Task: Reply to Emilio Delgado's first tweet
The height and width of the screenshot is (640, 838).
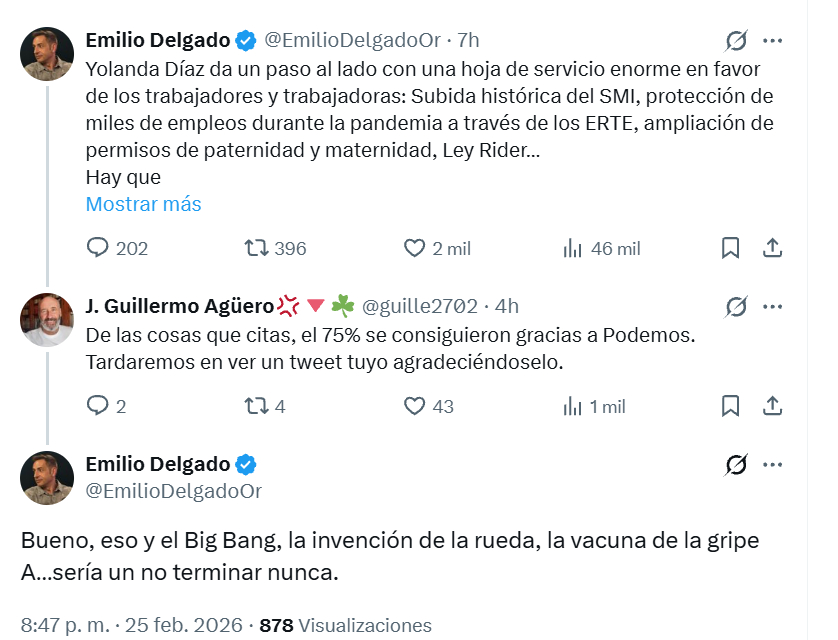Action: click(98, 248)
